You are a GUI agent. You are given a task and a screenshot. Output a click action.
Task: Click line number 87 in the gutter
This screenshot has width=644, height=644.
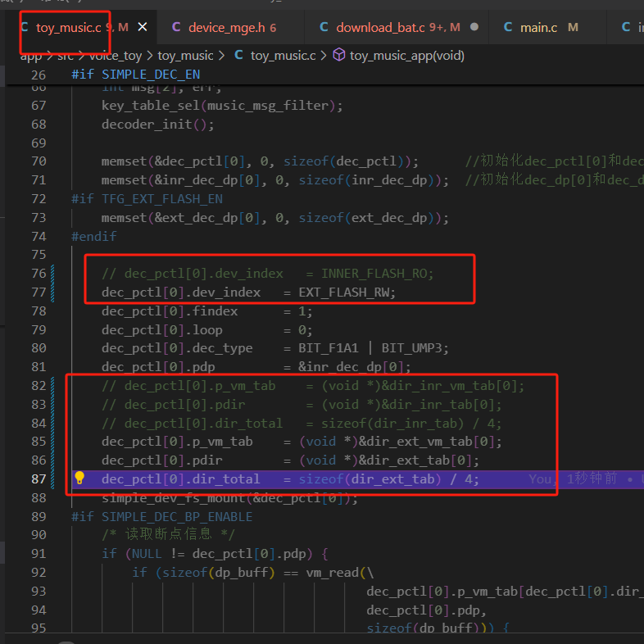[x=39, y=478]
